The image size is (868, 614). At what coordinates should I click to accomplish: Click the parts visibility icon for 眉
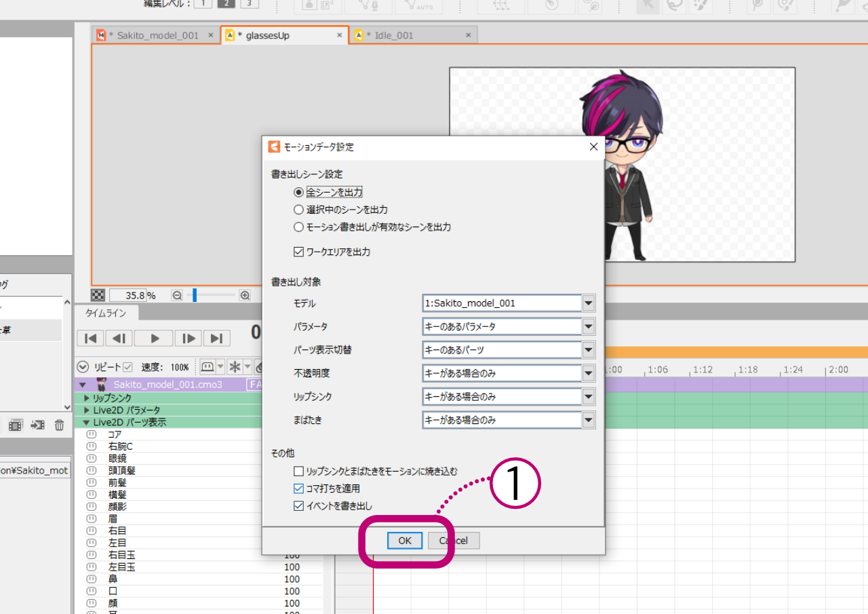[92, 518]
